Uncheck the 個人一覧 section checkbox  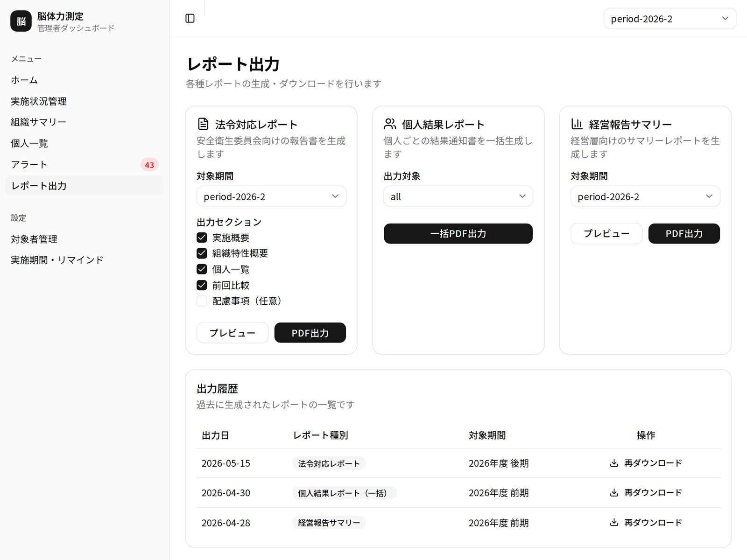coord(202,269)
